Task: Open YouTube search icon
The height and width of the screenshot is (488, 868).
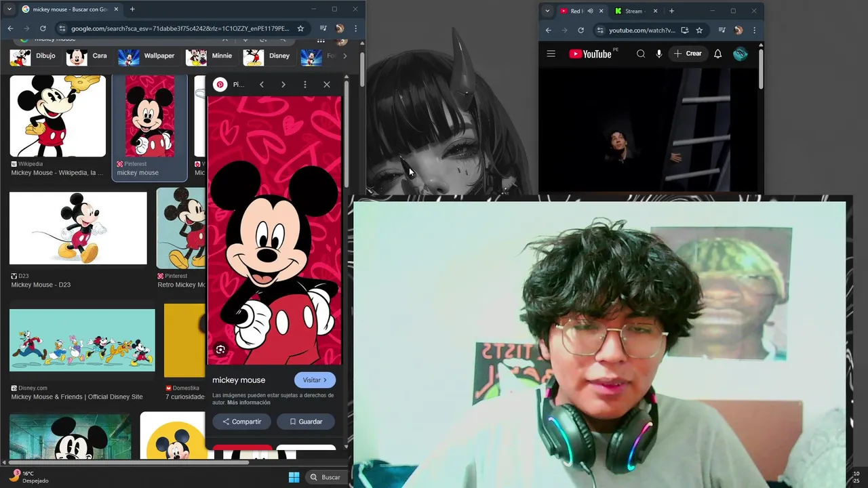Action: coord(641,54)
